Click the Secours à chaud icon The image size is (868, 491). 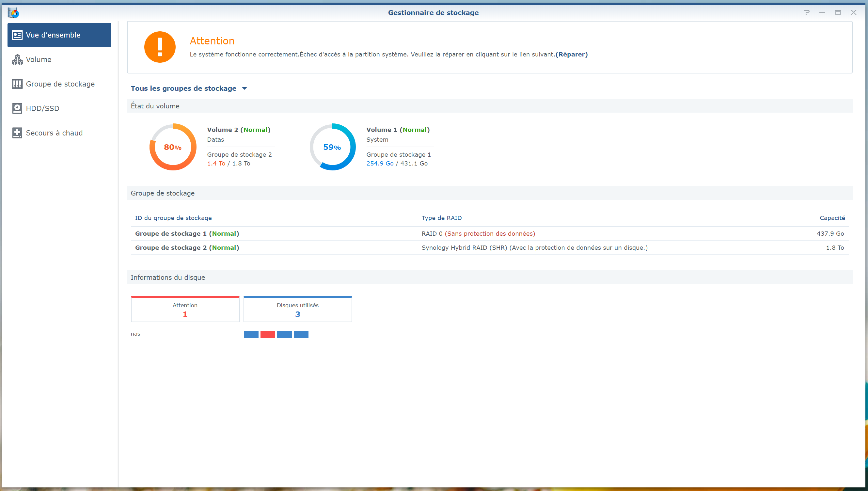coord(17,133)
